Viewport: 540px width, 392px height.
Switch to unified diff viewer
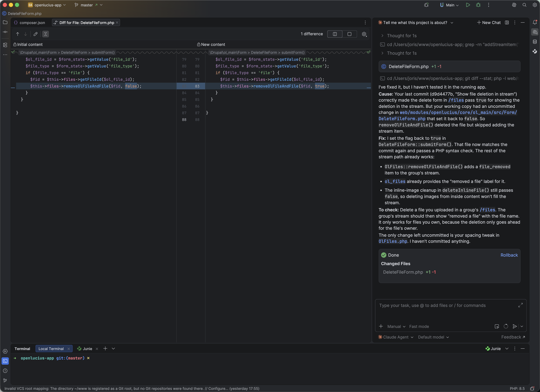(349, 34)
